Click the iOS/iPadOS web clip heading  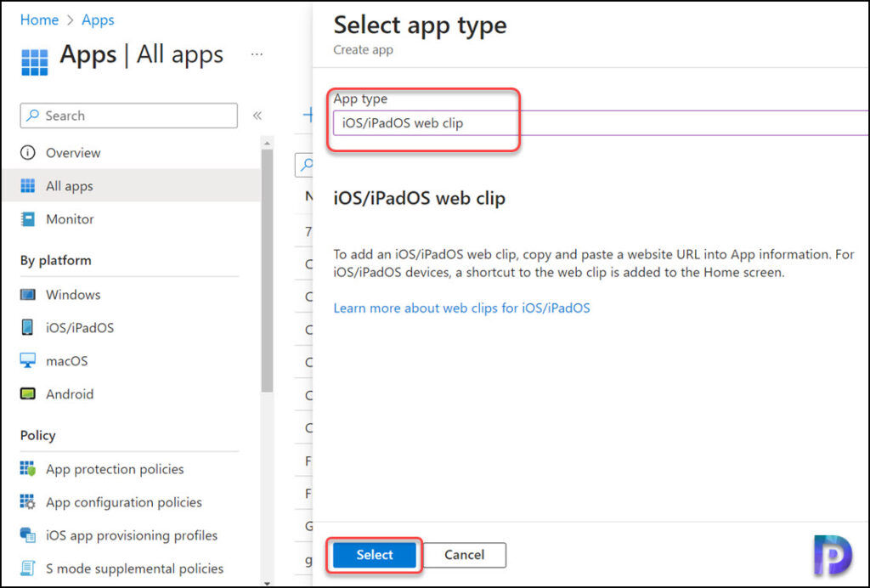click(420, 198)
